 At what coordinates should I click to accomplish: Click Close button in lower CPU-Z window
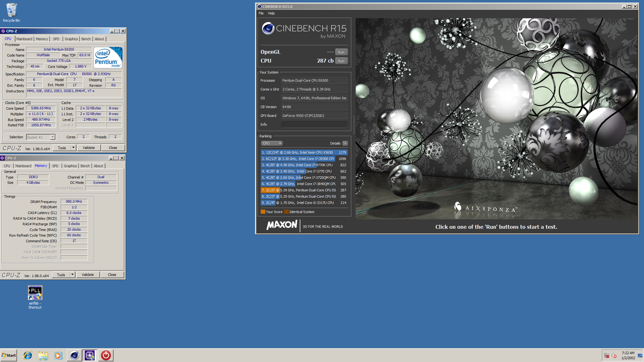coord(112,275)
